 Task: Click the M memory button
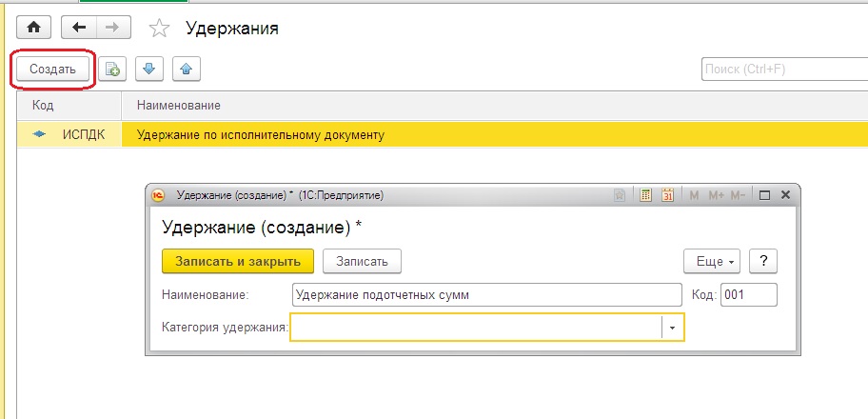tap(694, 195)
